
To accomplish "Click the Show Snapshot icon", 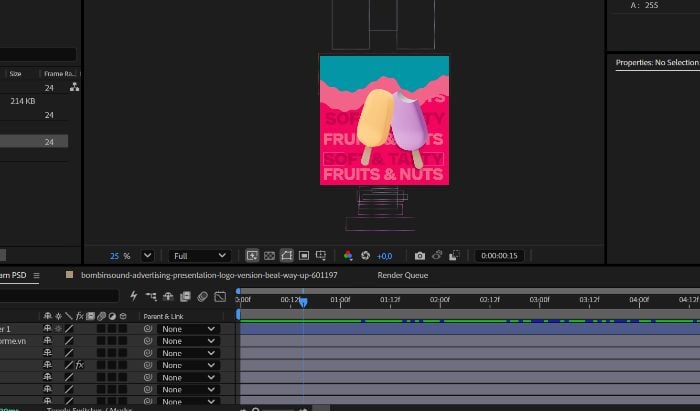I will point(437,256).
